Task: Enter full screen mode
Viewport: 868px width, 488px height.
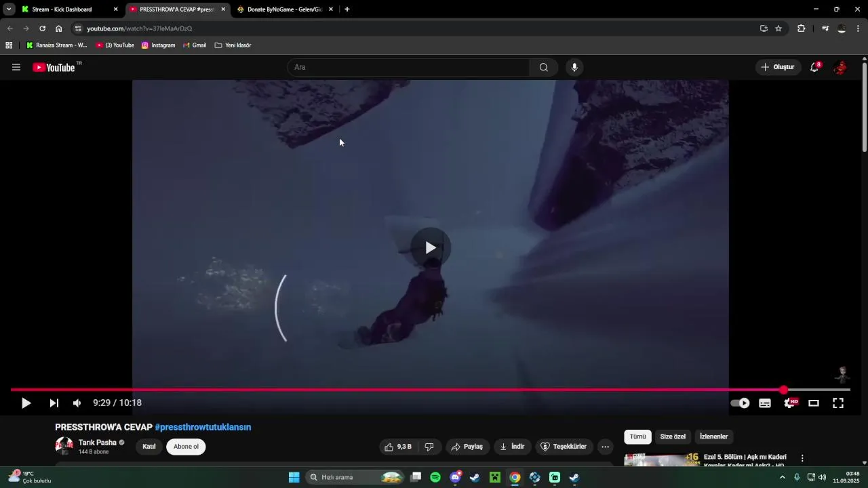Action: [838, 403]
